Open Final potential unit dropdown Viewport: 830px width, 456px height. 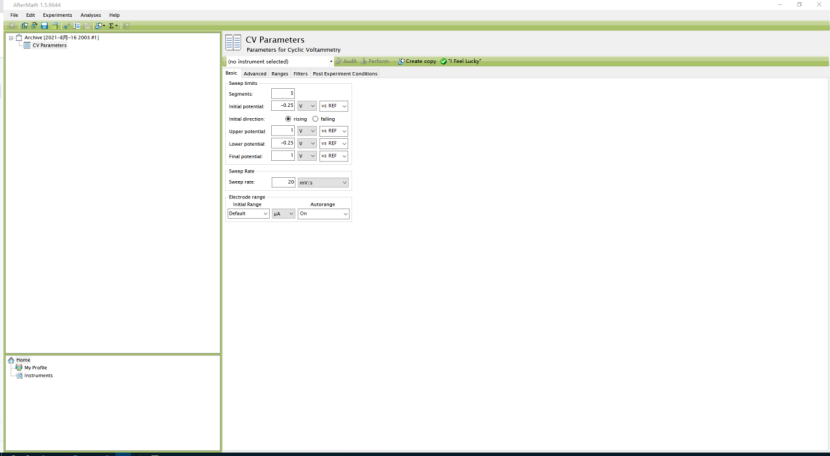point(307,156)
